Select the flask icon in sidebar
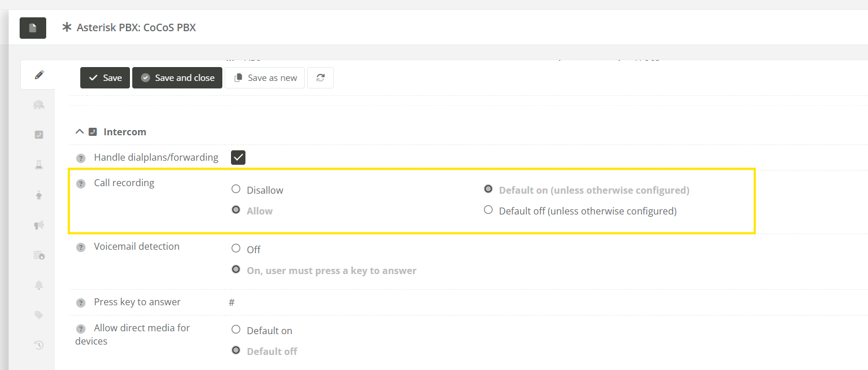 39,165
